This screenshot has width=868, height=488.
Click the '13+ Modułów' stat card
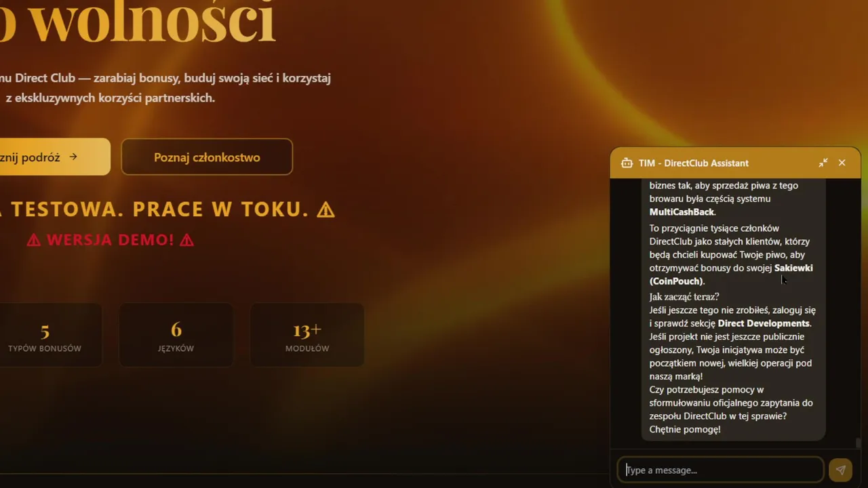coord(307,335)
